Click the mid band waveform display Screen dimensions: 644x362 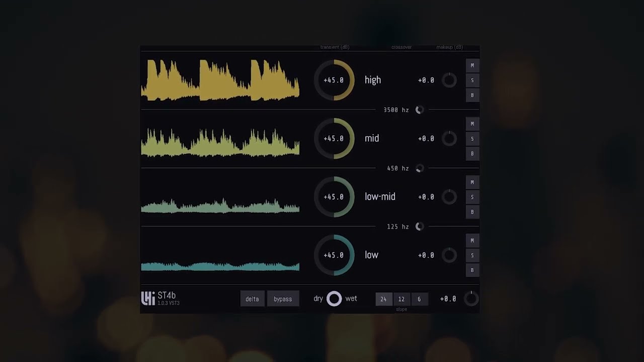tap(220, 142)
